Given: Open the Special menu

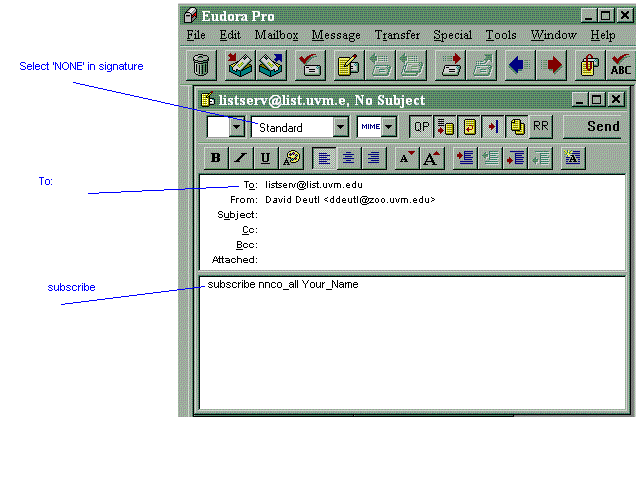Looking at the screenshot, I should [x=452, y=35].
